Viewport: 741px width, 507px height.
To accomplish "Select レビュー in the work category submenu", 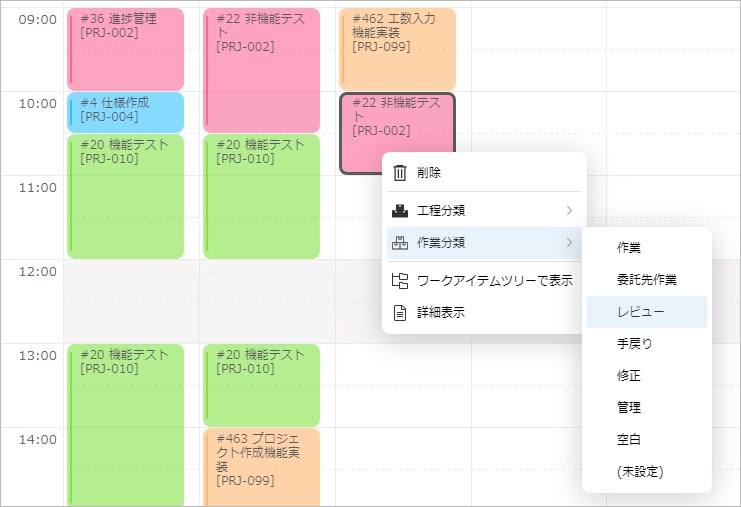I will pos(641,312).
